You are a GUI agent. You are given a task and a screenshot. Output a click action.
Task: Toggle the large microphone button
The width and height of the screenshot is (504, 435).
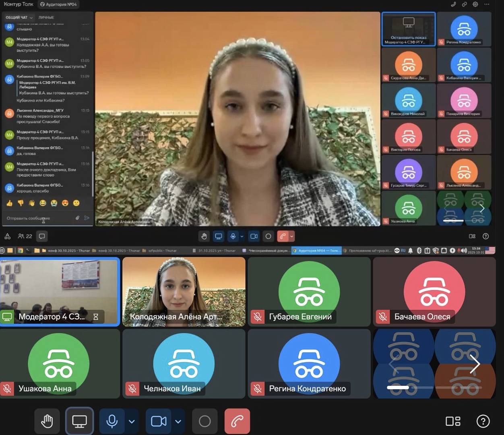(112, 421)
